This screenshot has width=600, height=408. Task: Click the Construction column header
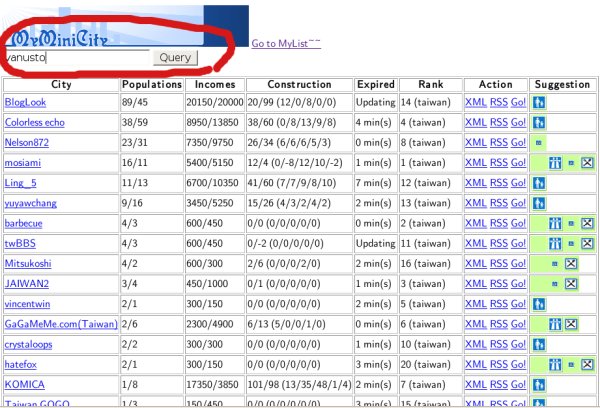[x=299, y=85]
